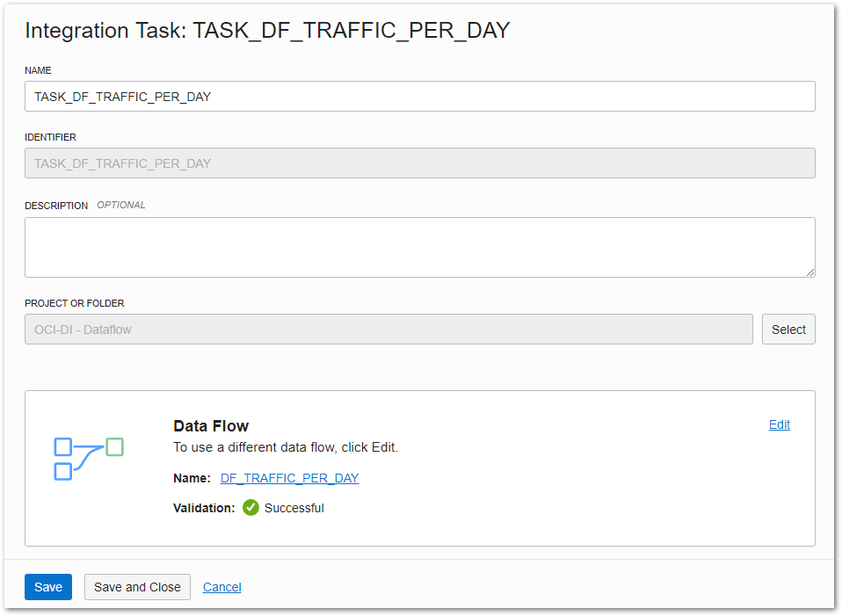Viewport: 842px width, 616px height.
Task: Click the description box resize grip
Action: [x=810, y=272]
